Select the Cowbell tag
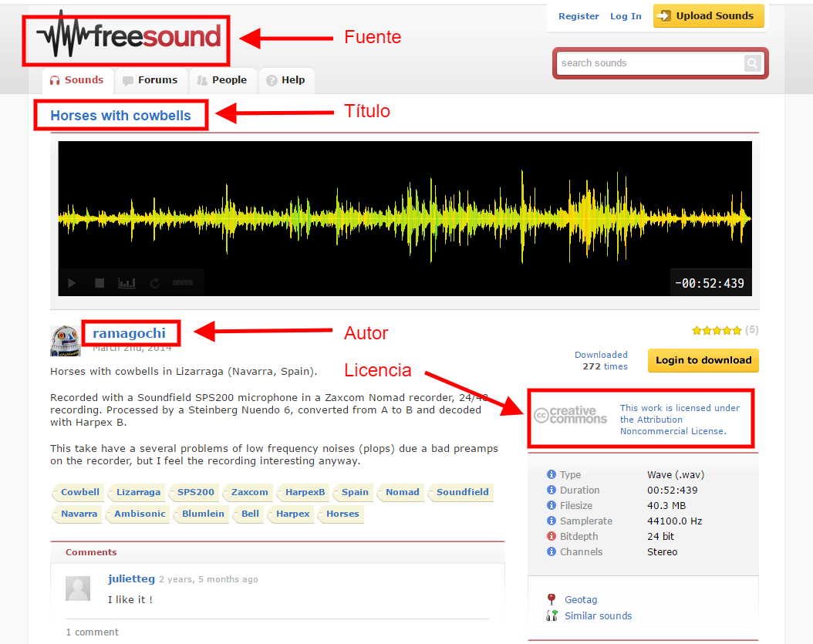813x644 pixels. (78, 492)
